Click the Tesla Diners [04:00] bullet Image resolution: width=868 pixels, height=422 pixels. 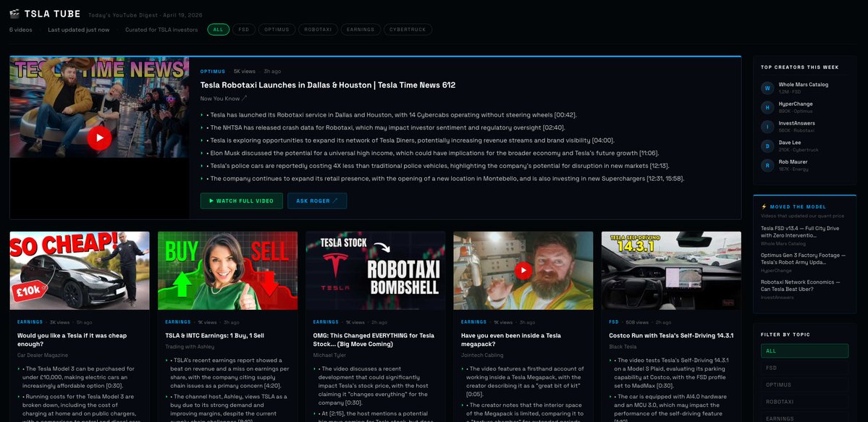point(408,140)
